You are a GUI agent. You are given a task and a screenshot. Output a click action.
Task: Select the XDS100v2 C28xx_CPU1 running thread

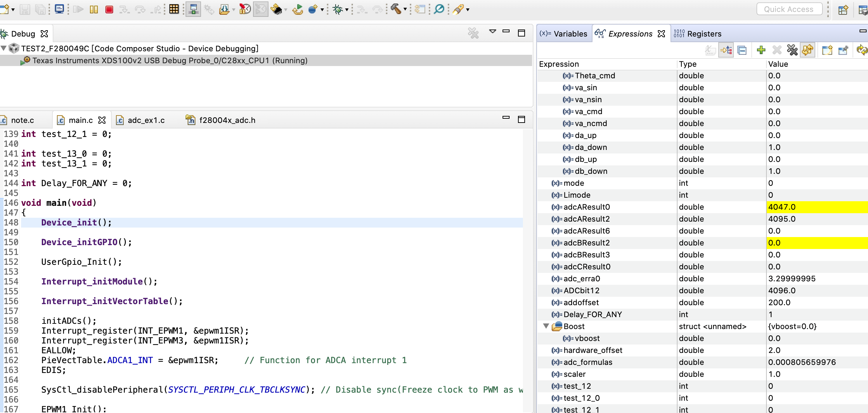click(170, 60)
